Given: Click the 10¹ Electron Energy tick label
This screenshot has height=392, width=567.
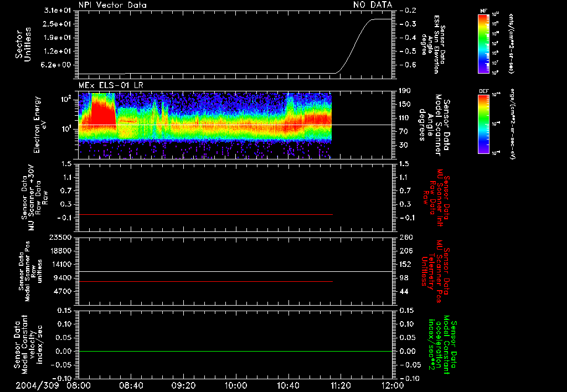Looking at the screenshot, I should point(65,129).
